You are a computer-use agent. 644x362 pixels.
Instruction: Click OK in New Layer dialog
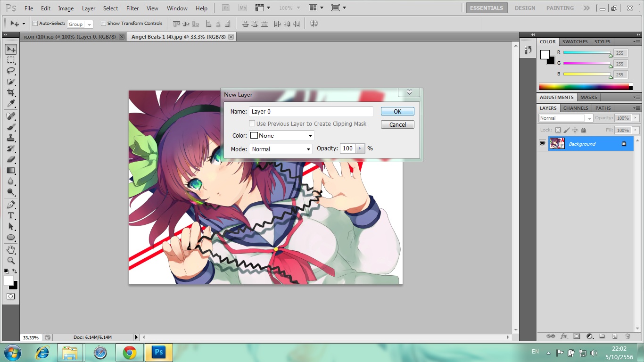pyautogui.click(x=397, y=111)
